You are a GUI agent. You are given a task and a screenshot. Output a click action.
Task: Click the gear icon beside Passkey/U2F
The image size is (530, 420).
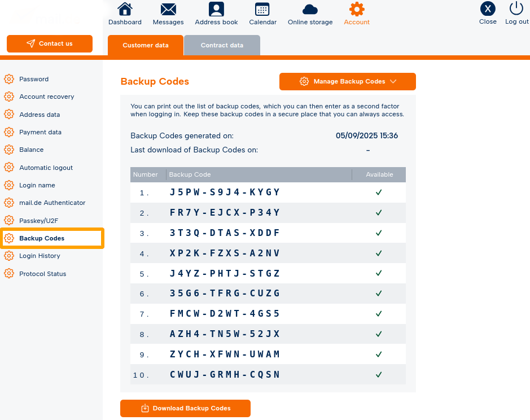tap(9, 221)
